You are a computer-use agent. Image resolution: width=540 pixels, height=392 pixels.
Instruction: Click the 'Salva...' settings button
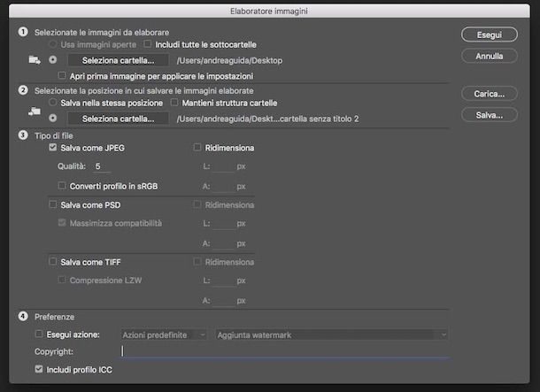pos(489,115)
